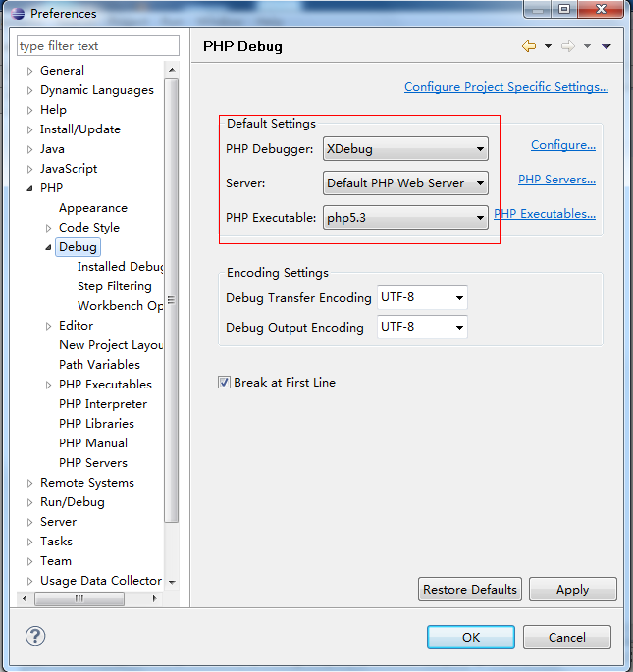Expand the Code Style tree node
Screen dimensions: 633x672
48,228
